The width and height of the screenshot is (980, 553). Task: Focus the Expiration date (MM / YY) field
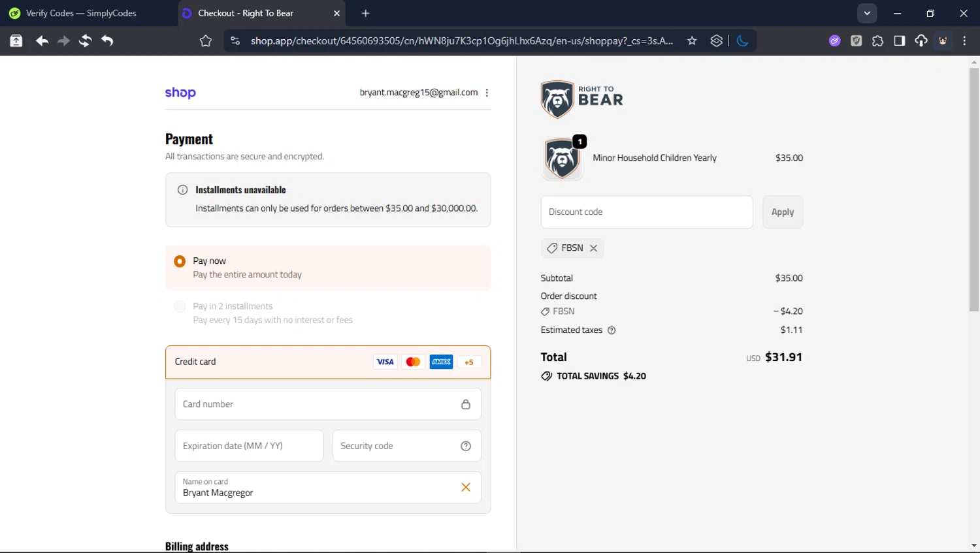[249, 446]
